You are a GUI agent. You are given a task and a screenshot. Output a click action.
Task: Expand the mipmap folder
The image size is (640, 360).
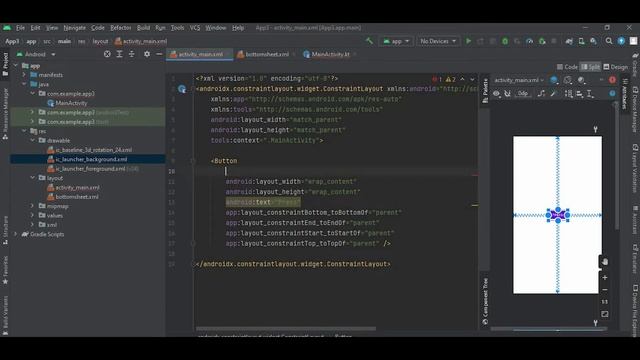click(33, 206)
